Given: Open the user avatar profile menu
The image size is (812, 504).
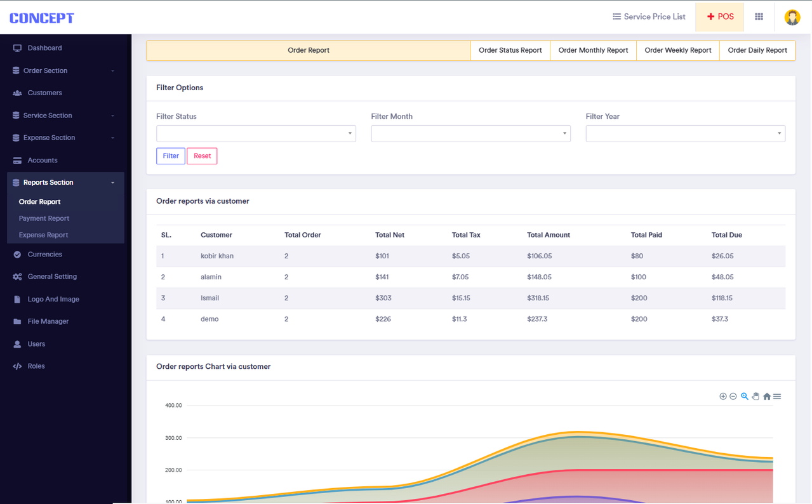Looking at the screenshot, I should point(792,17).
